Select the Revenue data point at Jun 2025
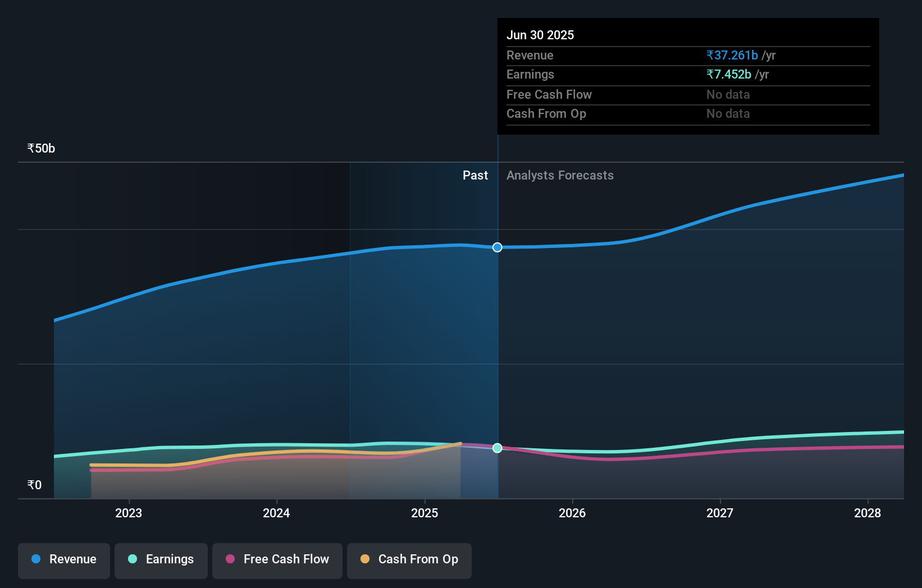Screen dimensions: 922x588 click(x=497, y=247)
